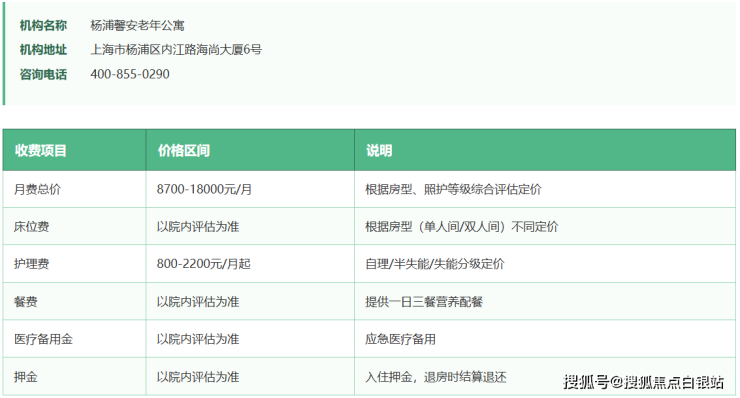Click 以院内评估为准 in the 床位费 row
Image resolution: width=740 pixels, height=398 pixels.
pos(198,227)
